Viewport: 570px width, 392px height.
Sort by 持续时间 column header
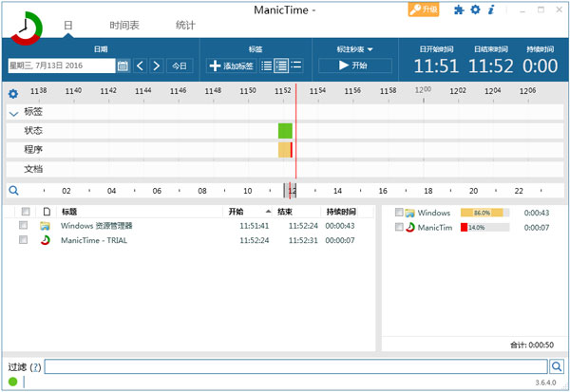click(x=341, y=212)
